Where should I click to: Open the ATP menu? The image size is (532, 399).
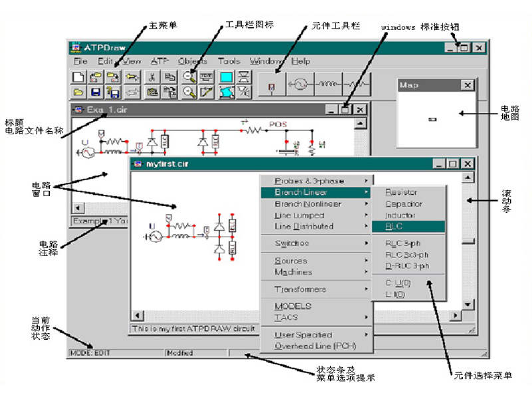160,61
